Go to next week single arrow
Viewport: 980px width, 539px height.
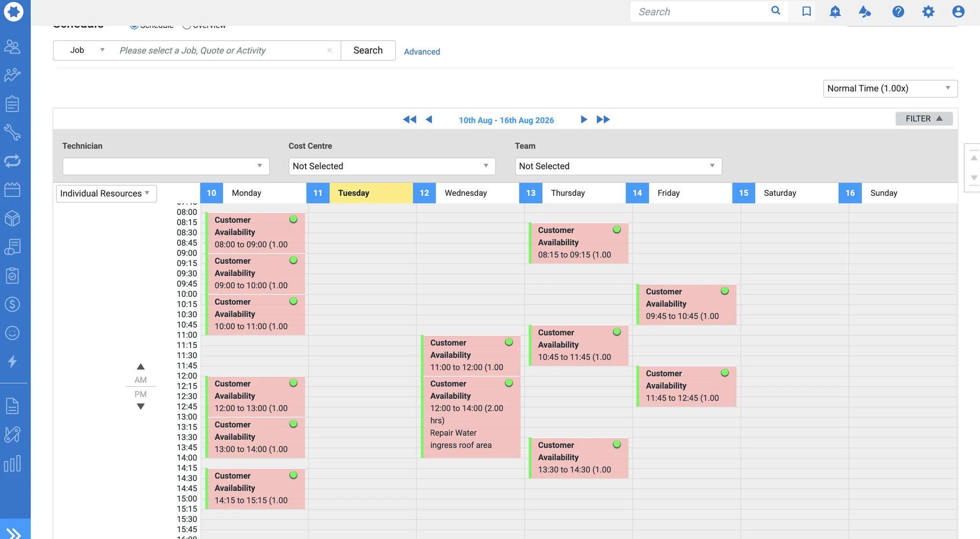pos(584,119)
